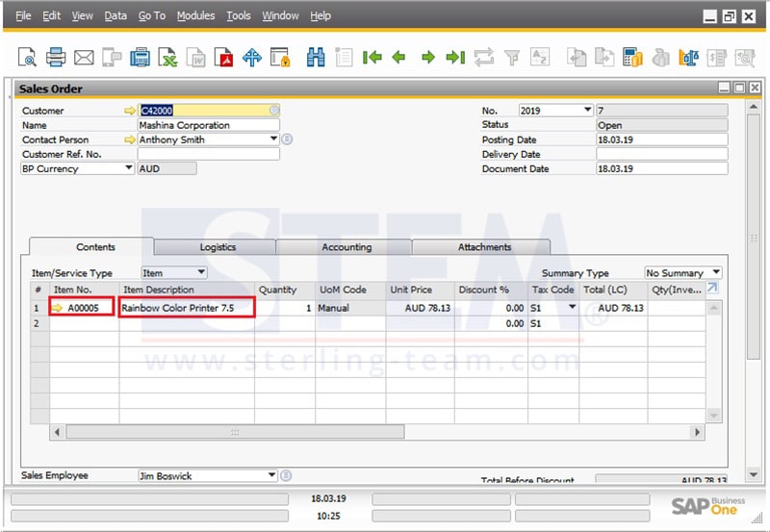Open the Data menu

115,15
